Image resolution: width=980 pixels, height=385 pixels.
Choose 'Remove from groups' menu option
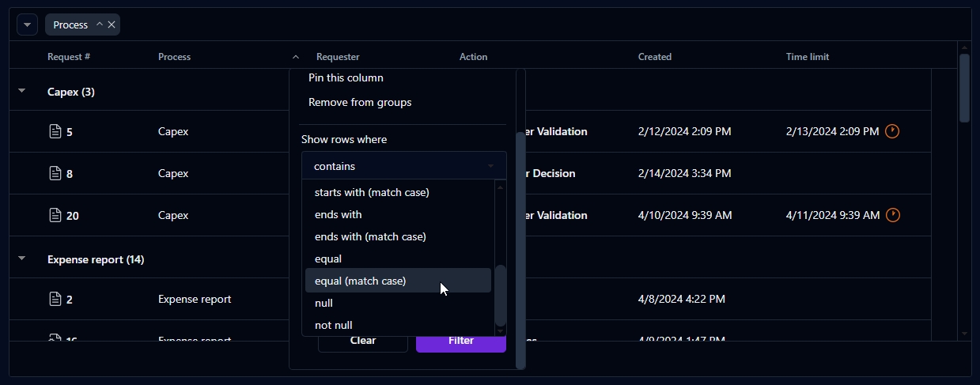pyautogui.click(x=360, y=102)
